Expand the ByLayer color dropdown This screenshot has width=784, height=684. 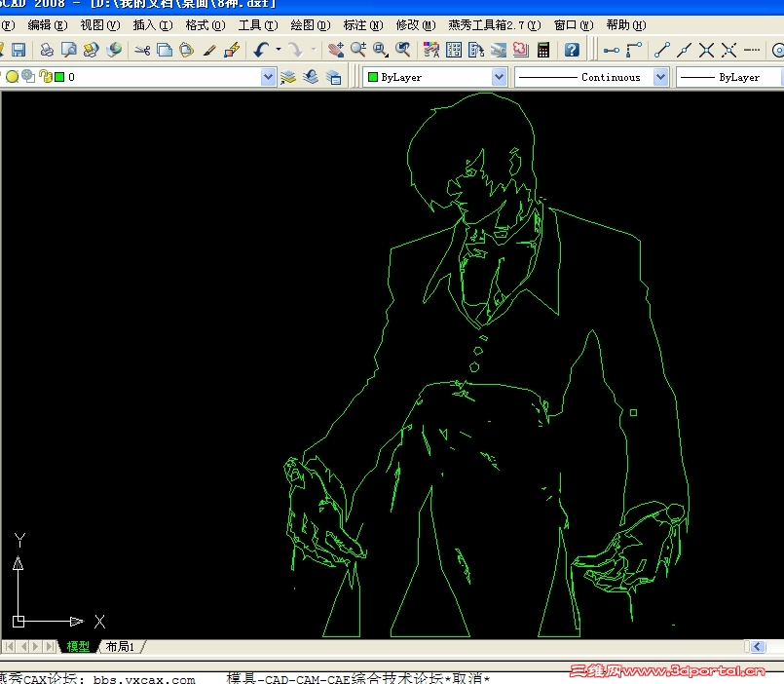click(499, 77)
